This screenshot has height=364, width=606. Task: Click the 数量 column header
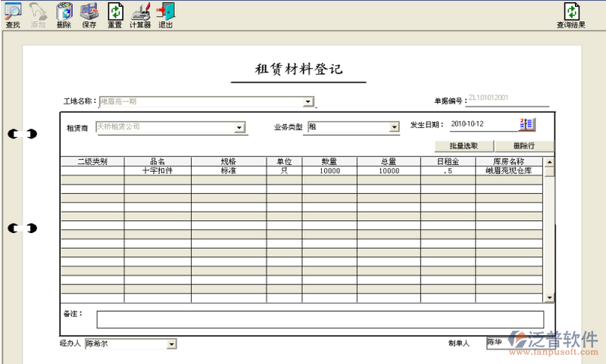click(x=329, y=161)
